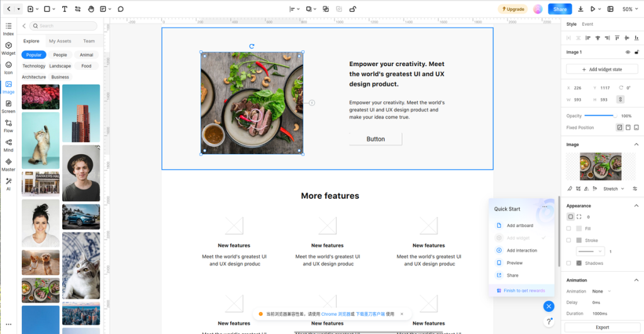This screenshot has width=644, height=334.
Task: Flip the image horizontally
Action: [586, 189]
